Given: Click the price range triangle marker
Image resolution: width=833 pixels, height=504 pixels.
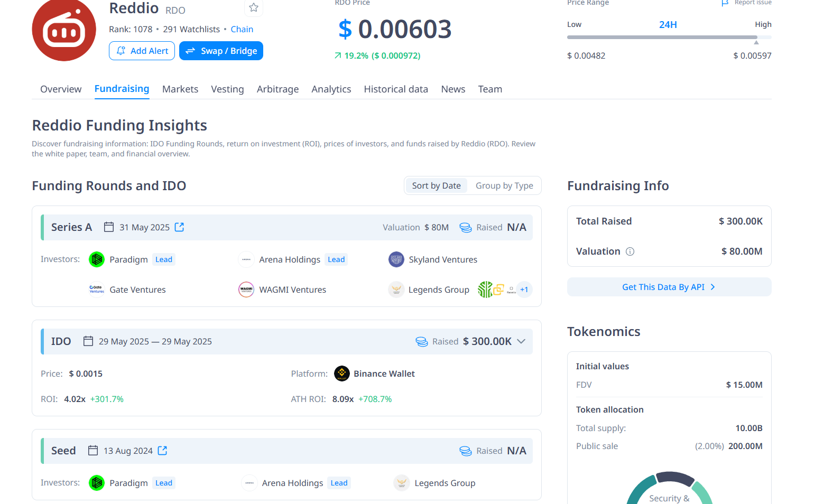Looking at the screenshot, I should tap(756, 42).
